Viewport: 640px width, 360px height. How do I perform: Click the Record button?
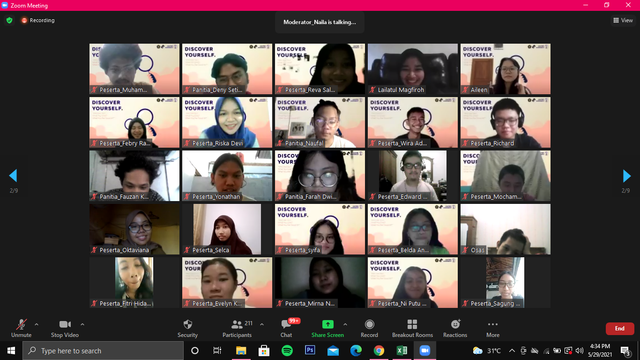(369, 328)
